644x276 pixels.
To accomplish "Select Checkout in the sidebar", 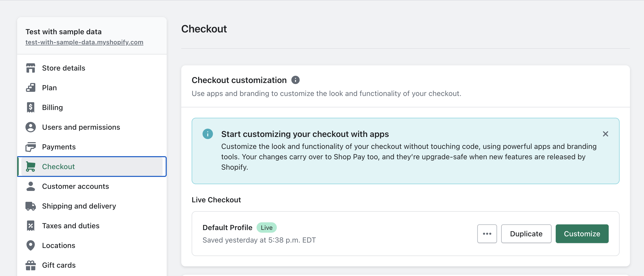I will [x=92, y=167].
